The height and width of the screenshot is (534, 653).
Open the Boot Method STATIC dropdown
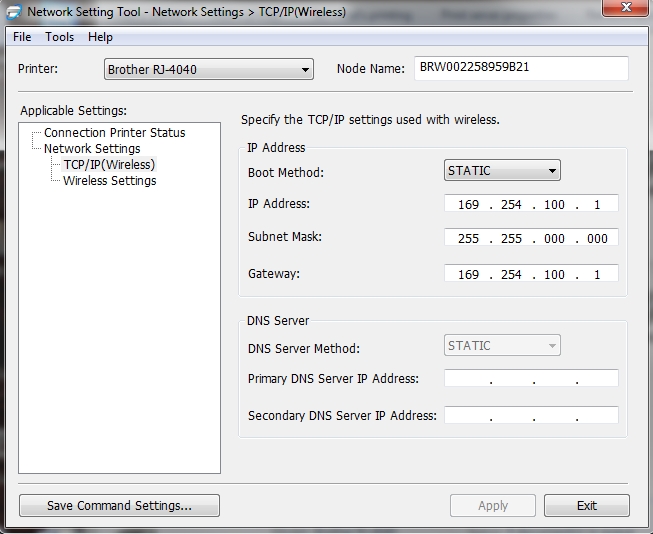click(x=502, y=171)
